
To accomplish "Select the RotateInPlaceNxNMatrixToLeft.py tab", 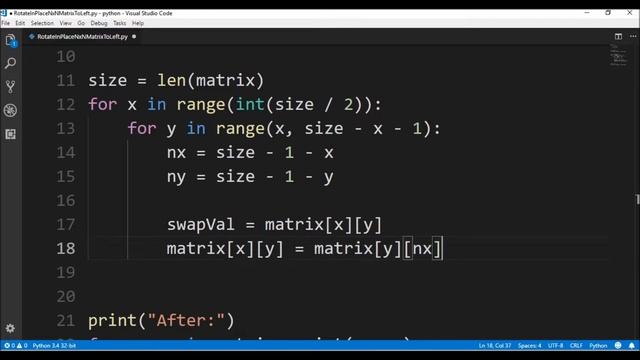I will (x=82, y=36).
